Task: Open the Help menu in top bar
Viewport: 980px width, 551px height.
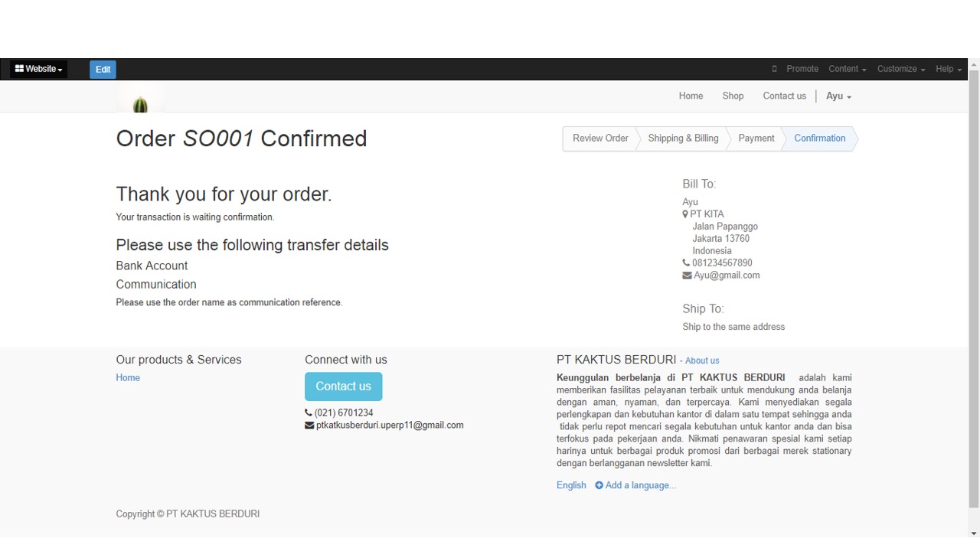Action: tap(948, 69)
